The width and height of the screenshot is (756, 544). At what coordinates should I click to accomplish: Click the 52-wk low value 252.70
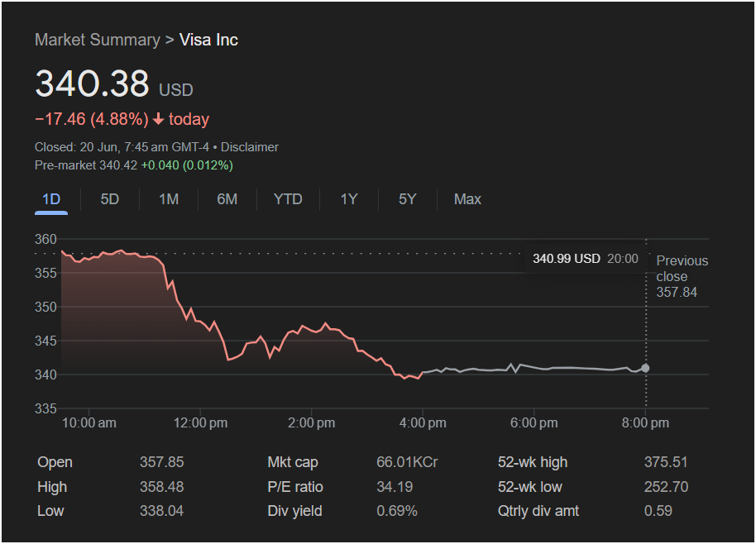pos(667,487)
